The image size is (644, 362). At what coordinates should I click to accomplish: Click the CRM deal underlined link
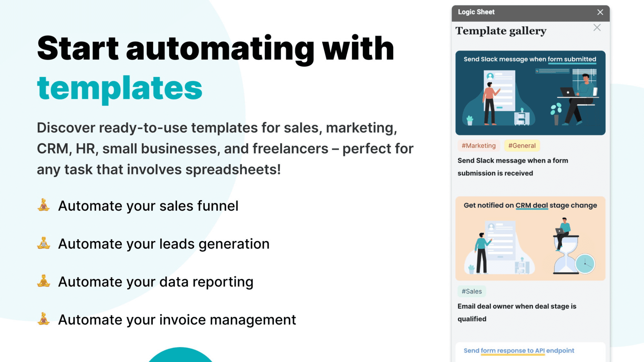(x=531, y=205)
